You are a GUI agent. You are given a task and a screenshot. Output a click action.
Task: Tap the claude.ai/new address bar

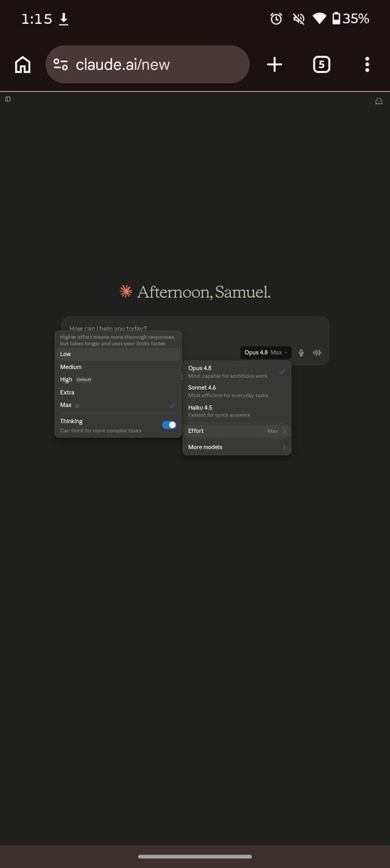click(148, 65)
